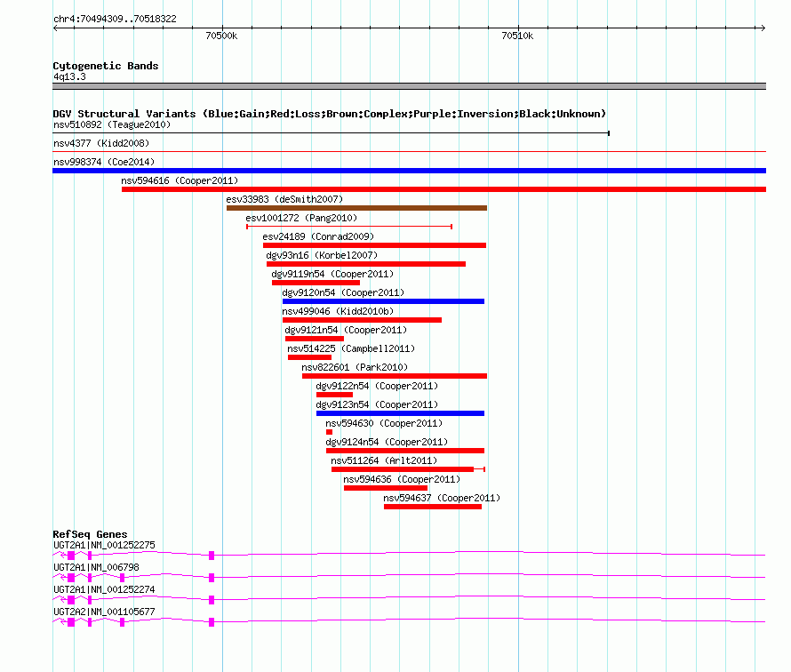Select the chr4:70494309..70518322 coordinates text
Viewport: 791px width, 672px height.
pos(115,19)
